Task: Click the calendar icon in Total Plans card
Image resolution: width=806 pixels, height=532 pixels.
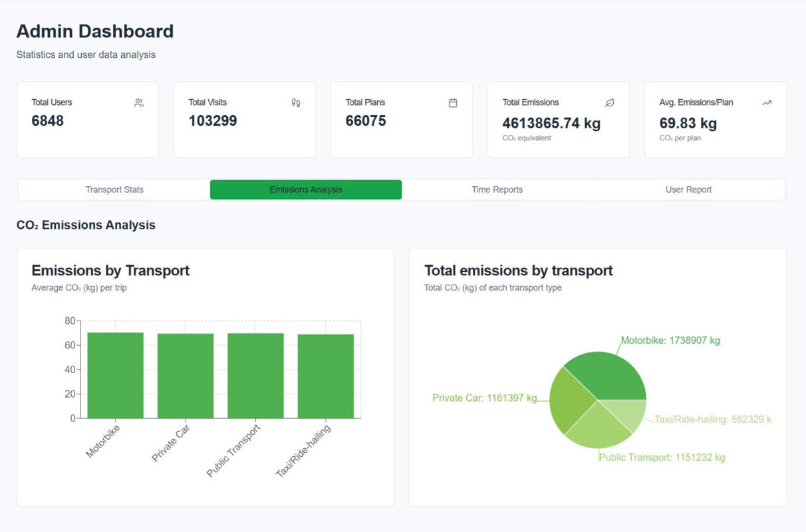Action: (x=453, y=103)
